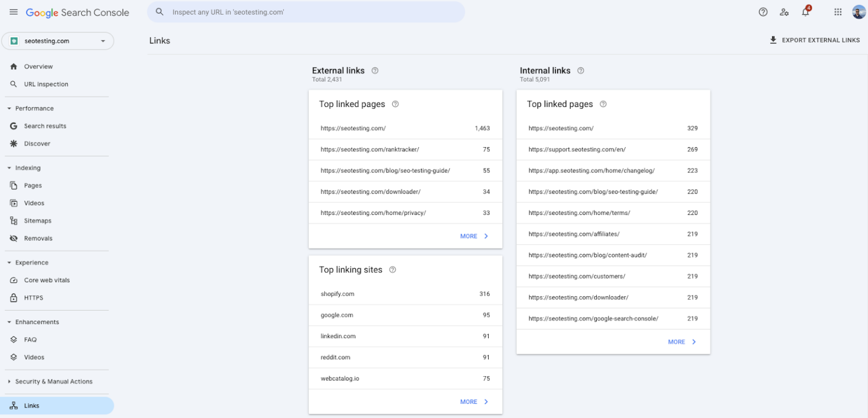
Task: Open External links help tooltip
Action: [x=375, y=70]
